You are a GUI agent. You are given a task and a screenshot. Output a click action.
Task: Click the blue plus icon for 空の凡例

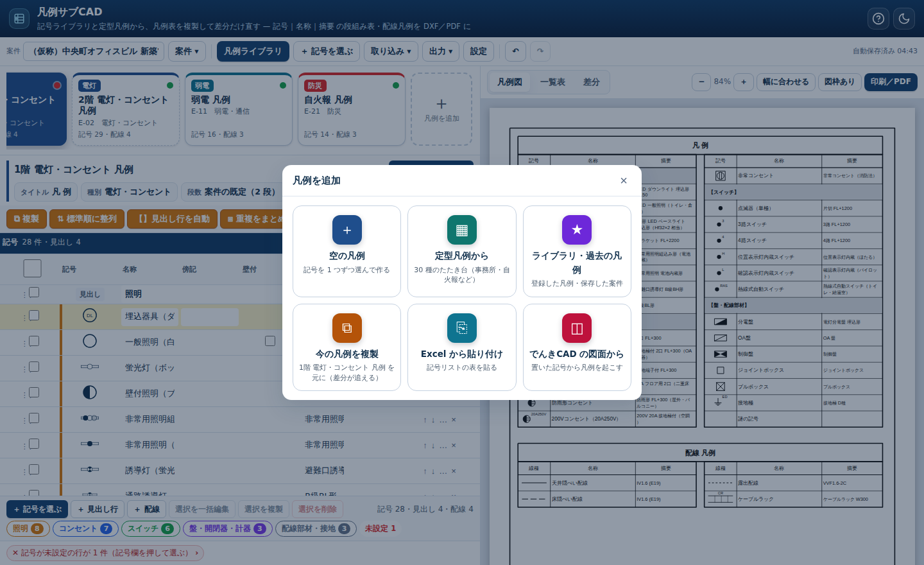point(347,230)
